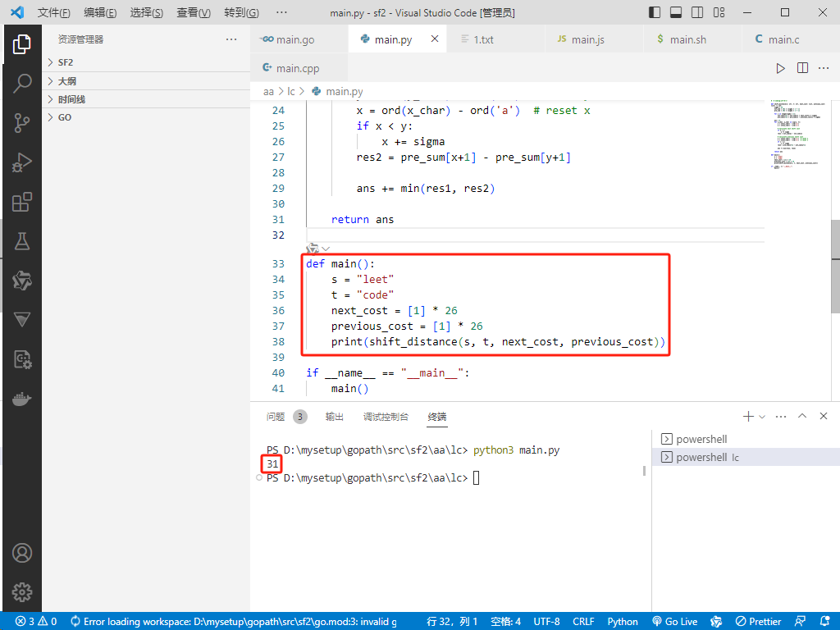840x630 pixels.
Task: Select the 终端 terminal panel tab
Action: pyautogui.click(x=437, y=416)
